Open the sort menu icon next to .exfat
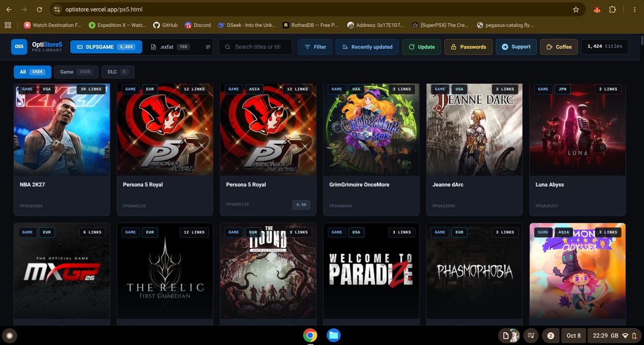The height and width of the screenshot is (345, 644). pos(208,47)
